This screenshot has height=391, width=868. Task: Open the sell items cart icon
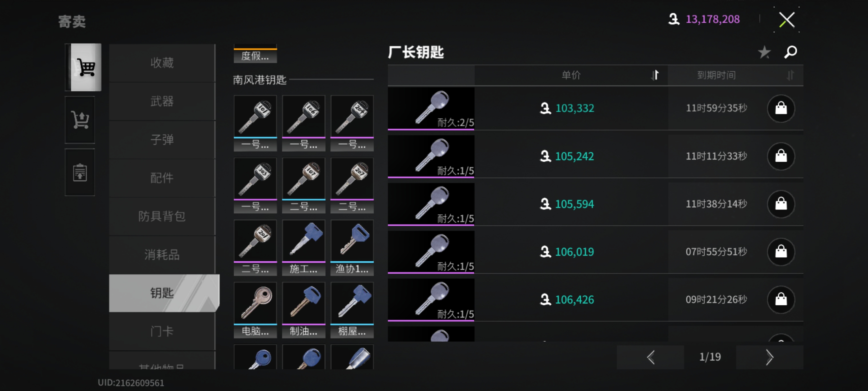pos(80,120)
